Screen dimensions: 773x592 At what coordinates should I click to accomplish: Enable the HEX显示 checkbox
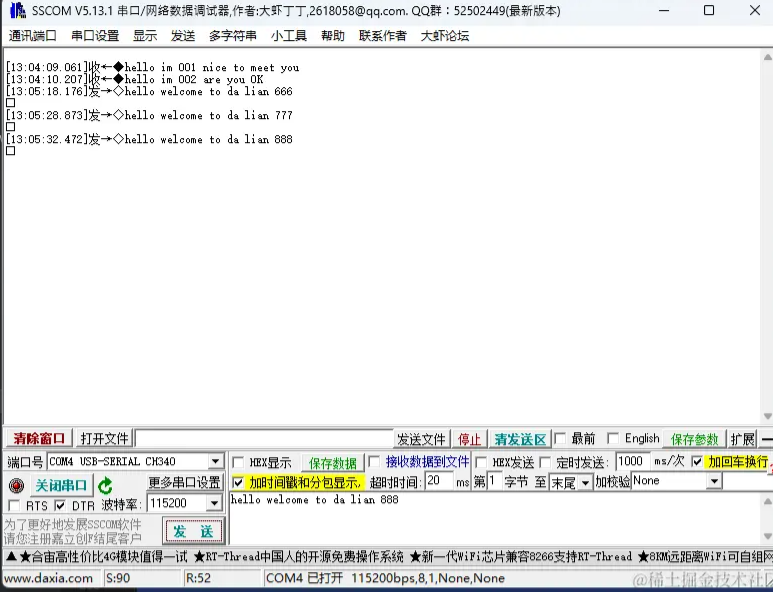238,463
